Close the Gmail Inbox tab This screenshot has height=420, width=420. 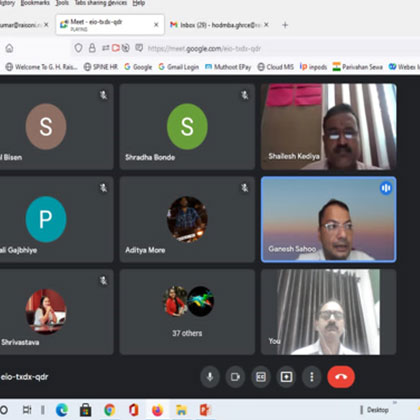pyautogui.click(x=266, y=25)
